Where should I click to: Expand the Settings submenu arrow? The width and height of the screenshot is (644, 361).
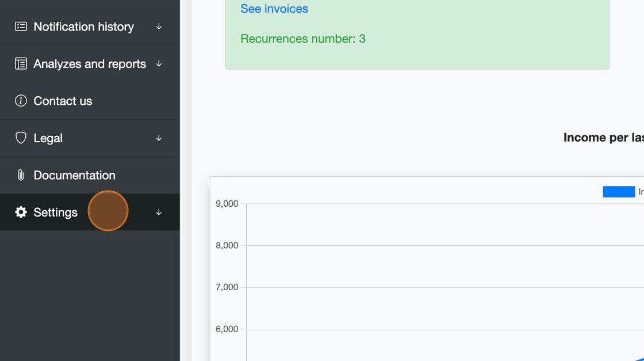point(159,212)
